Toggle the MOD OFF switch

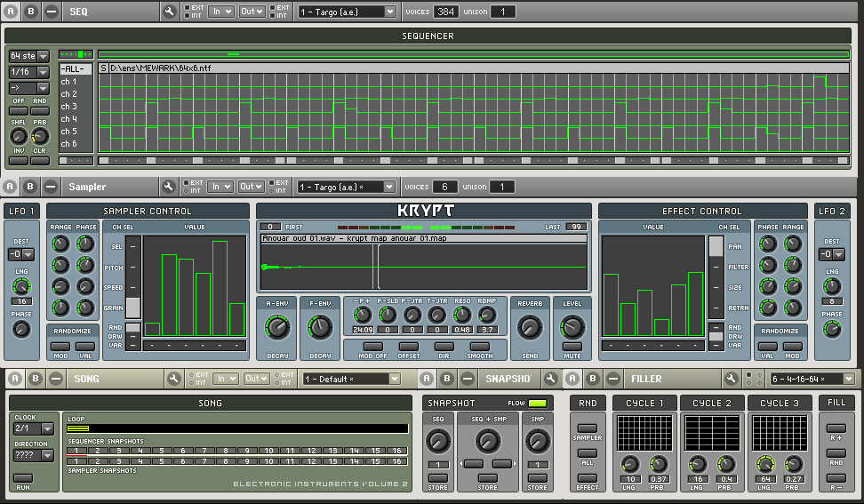[x=373, y=347]
